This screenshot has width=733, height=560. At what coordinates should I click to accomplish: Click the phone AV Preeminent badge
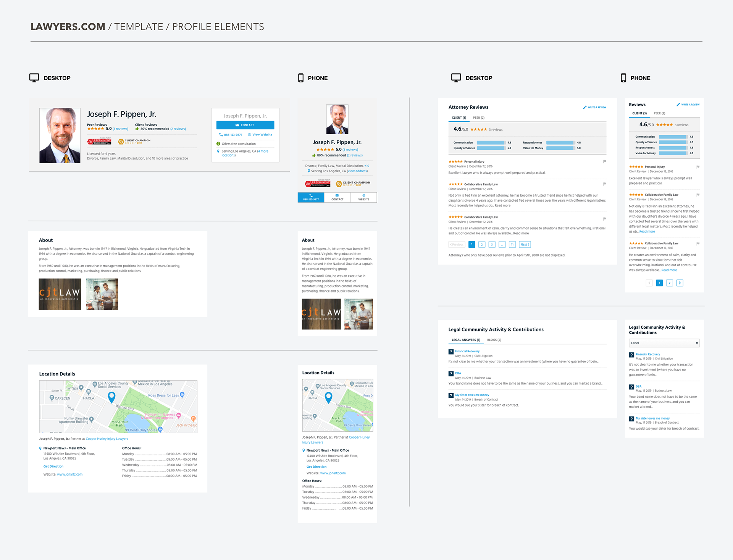pos(318,183)
